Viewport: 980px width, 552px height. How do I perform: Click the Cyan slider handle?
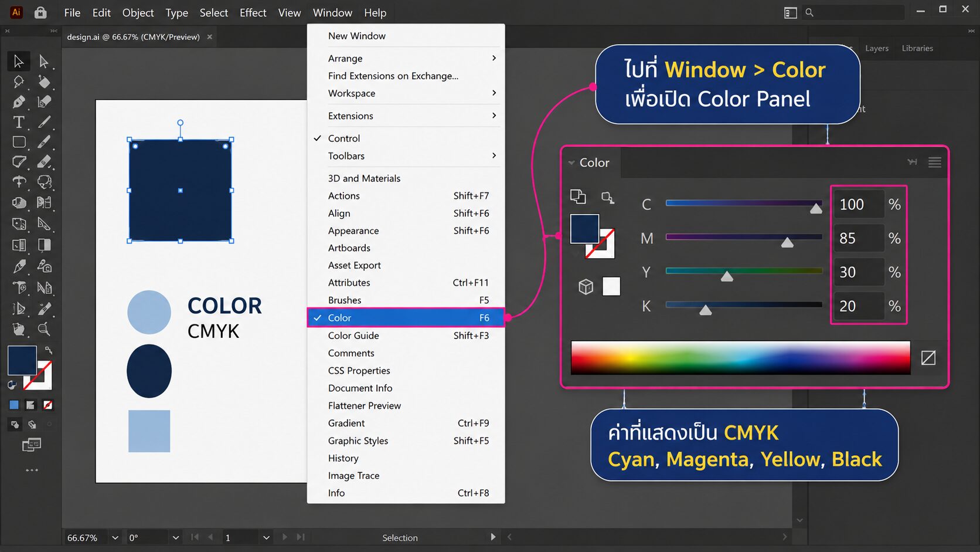[816, 209]
